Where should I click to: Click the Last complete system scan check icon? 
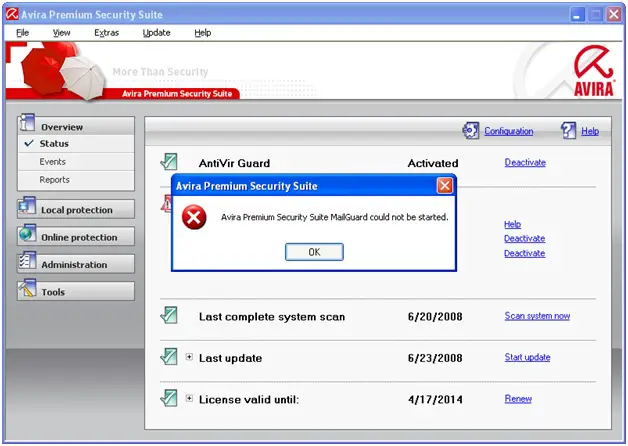[x=169, y=315]
